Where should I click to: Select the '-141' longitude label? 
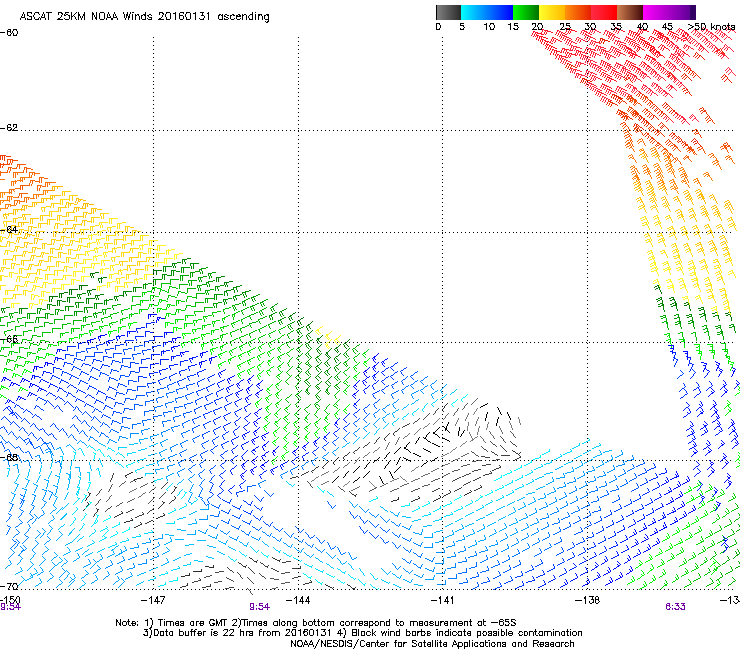pos(442,600)
